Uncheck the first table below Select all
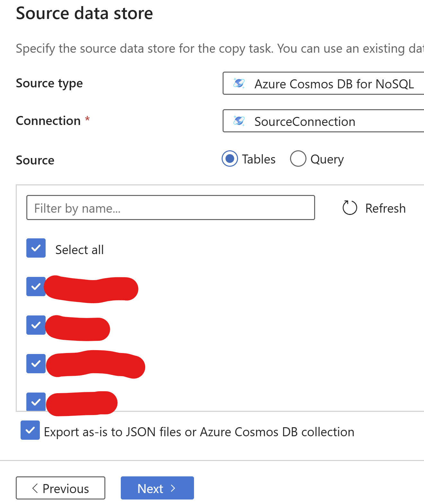424x504 pixels. pos(36,287)
